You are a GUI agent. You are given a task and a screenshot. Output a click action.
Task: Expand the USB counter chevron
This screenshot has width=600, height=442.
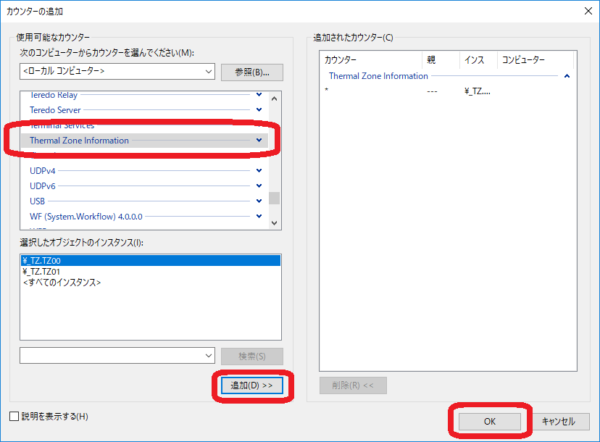(259, 200)
